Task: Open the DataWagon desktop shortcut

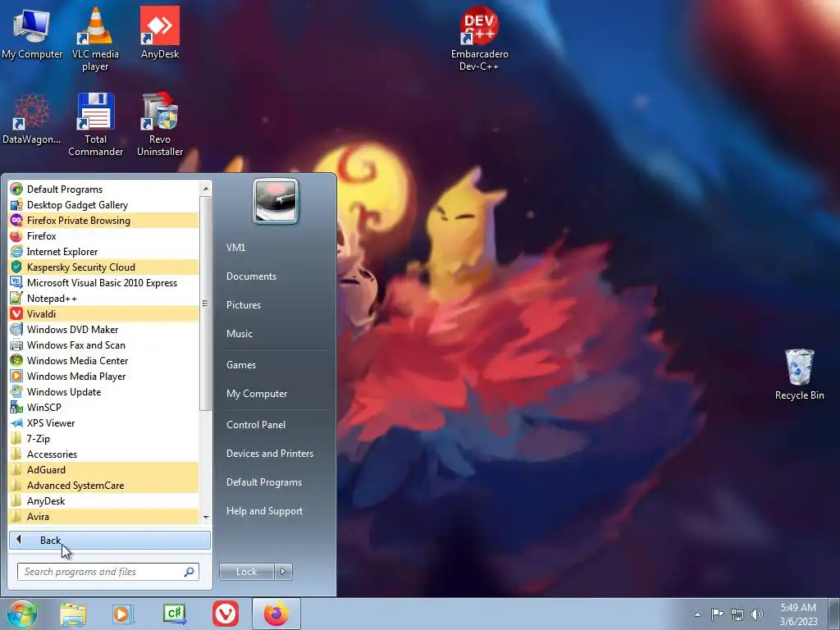Action: pyautogui.click(x=32, y=119)
